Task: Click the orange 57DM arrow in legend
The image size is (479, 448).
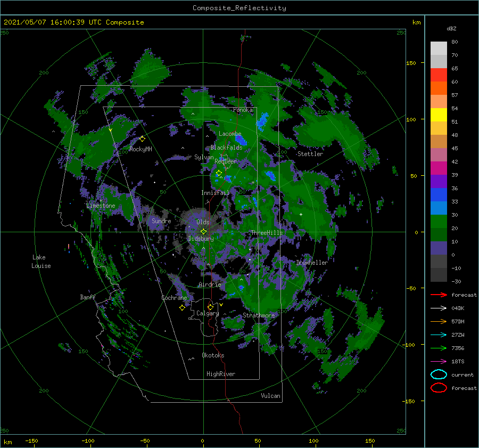Action: (x=439, y=321)
